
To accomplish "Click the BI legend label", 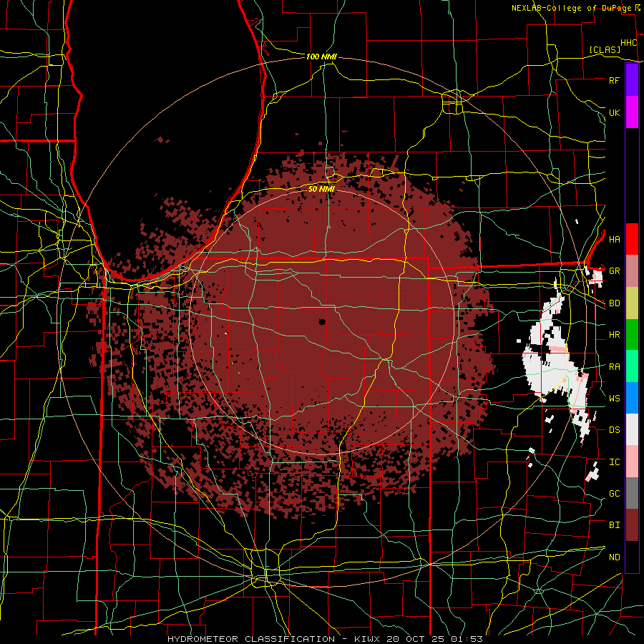I will click(614, 525).
